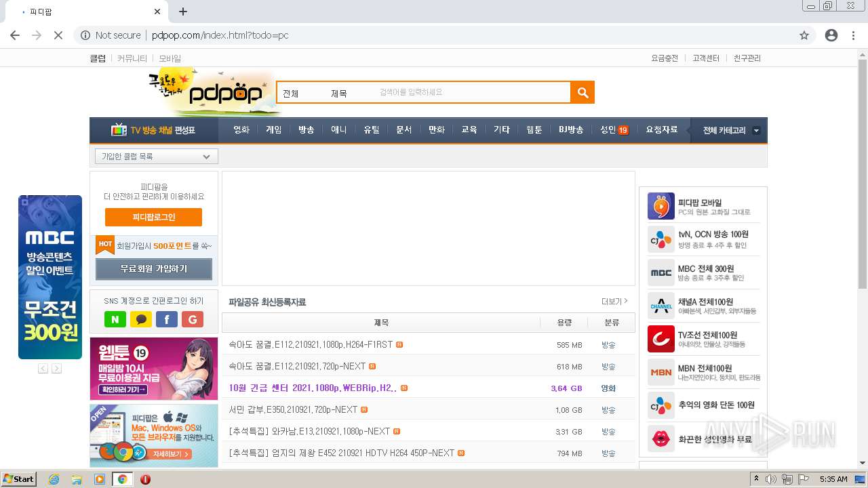The image size is (868, 488).
Task: Open Facebook SNS login icon
Action: tap(167, 319)
